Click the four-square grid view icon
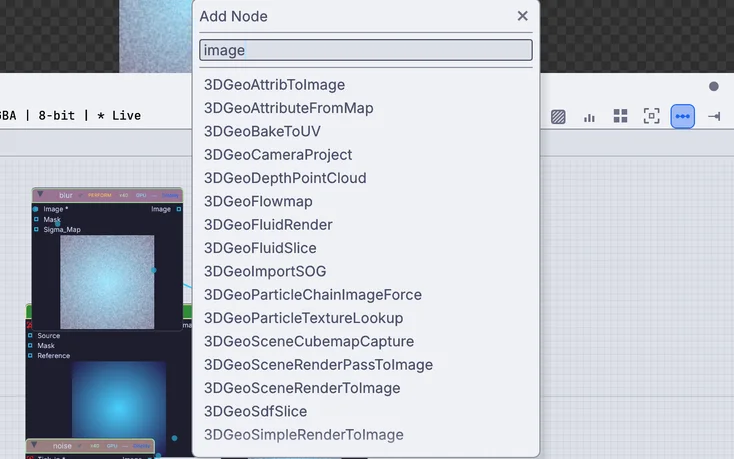Screen dimensions: 734x459 620,116
